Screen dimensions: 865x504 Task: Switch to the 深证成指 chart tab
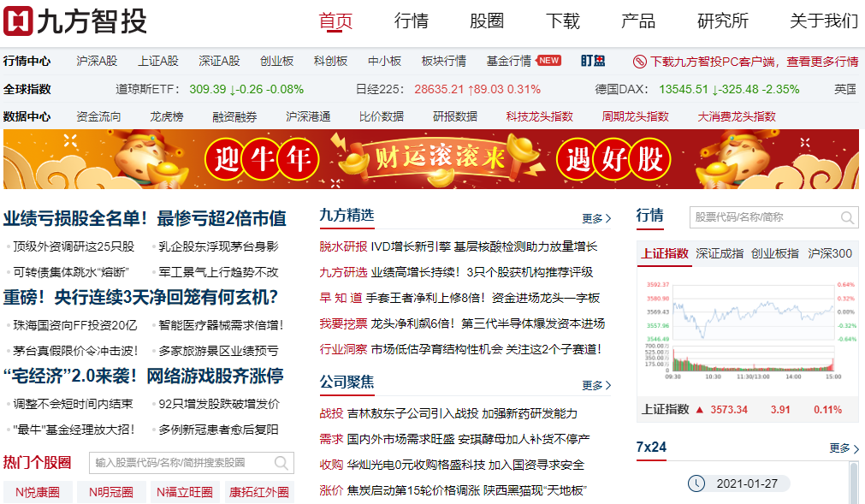click(720, 253)
